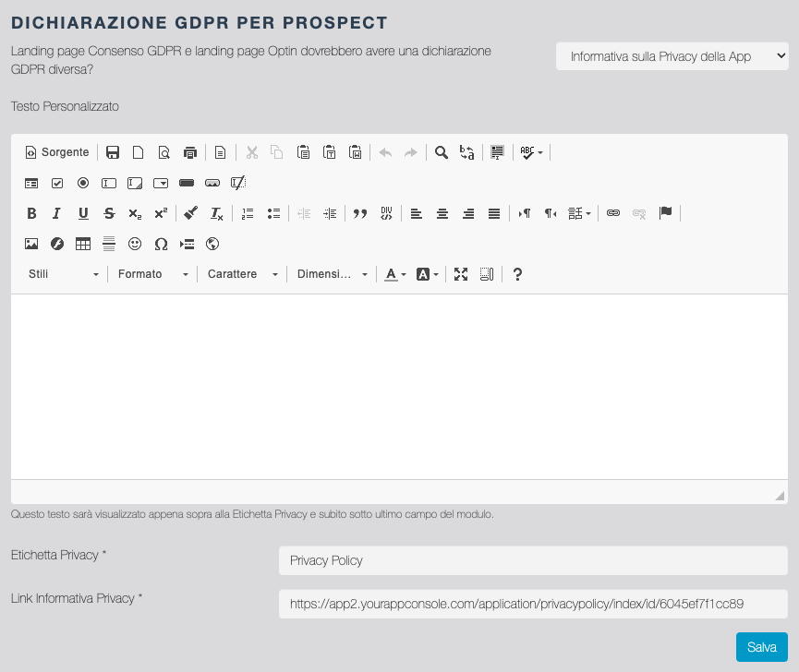Insert a radio button form element

pos(83,183)
